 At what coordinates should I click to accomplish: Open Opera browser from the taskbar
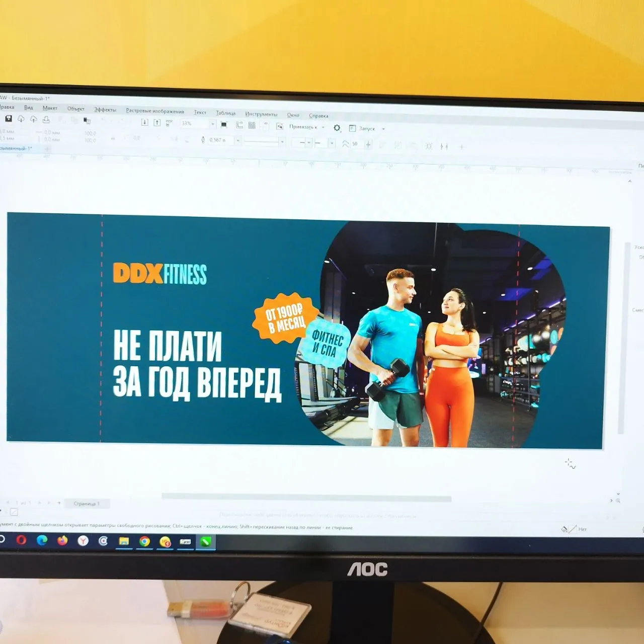click(21, 540)
